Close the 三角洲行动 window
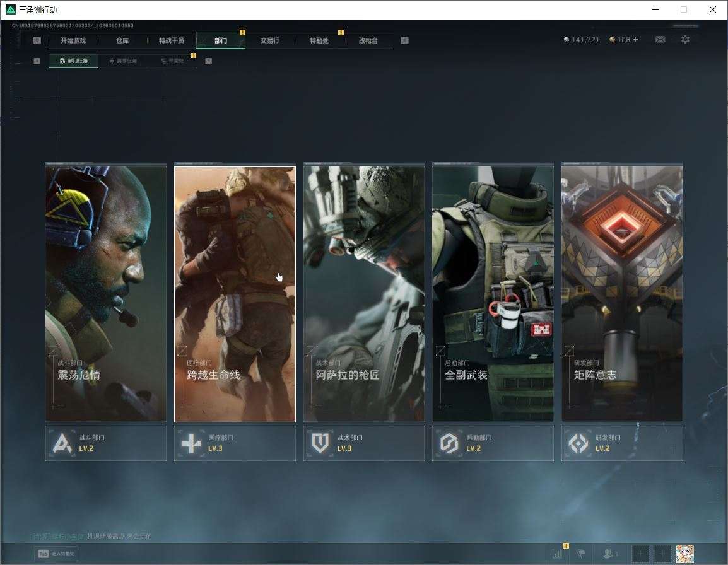 713,9
